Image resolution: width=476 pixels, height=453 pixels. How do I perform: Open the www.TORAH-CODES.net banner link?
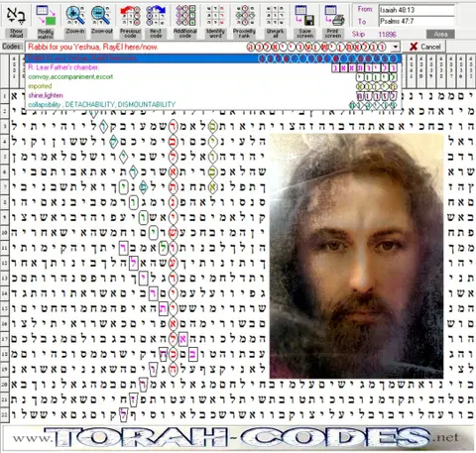point(237,437)
